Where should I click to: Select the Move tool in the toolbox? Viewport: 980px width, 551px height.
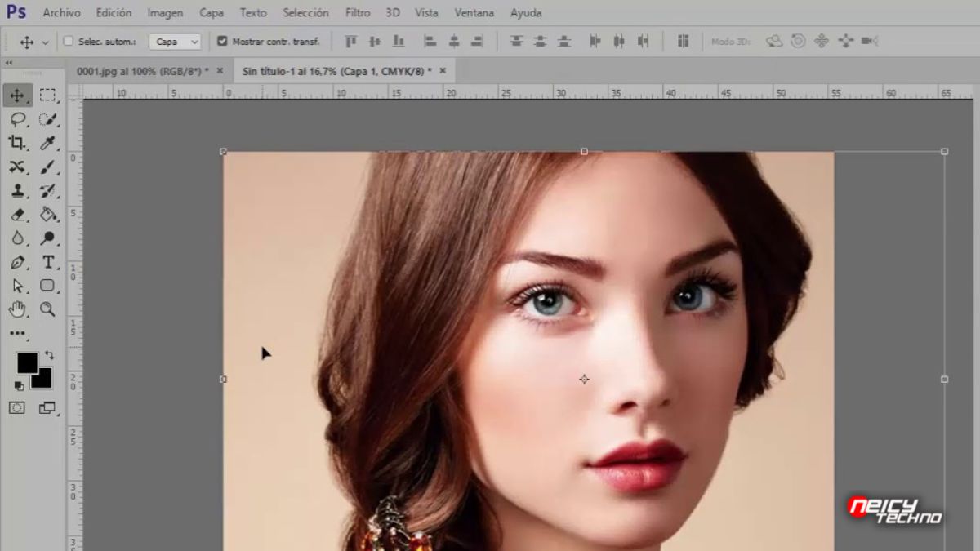tap(17, 96)
